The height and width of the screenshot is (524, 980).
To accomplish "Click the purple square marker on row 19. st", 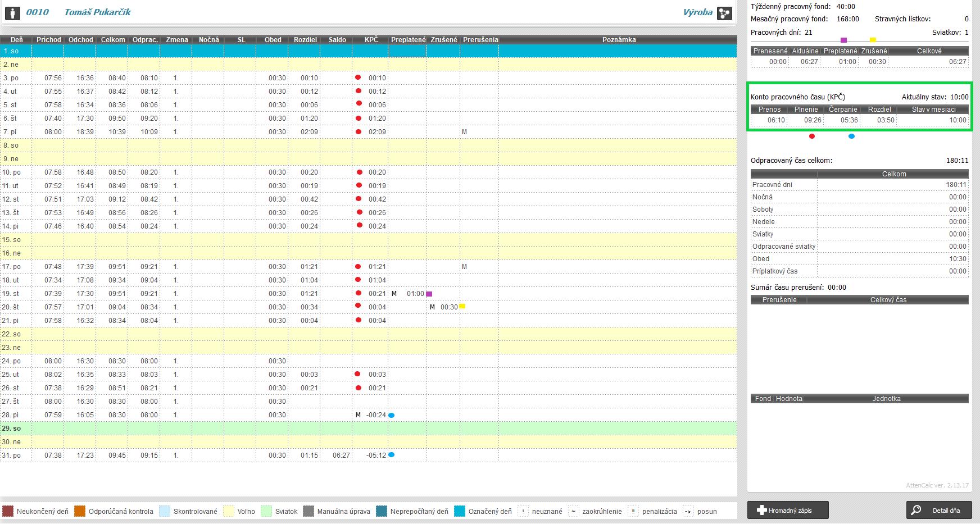I will click(429, 294).
